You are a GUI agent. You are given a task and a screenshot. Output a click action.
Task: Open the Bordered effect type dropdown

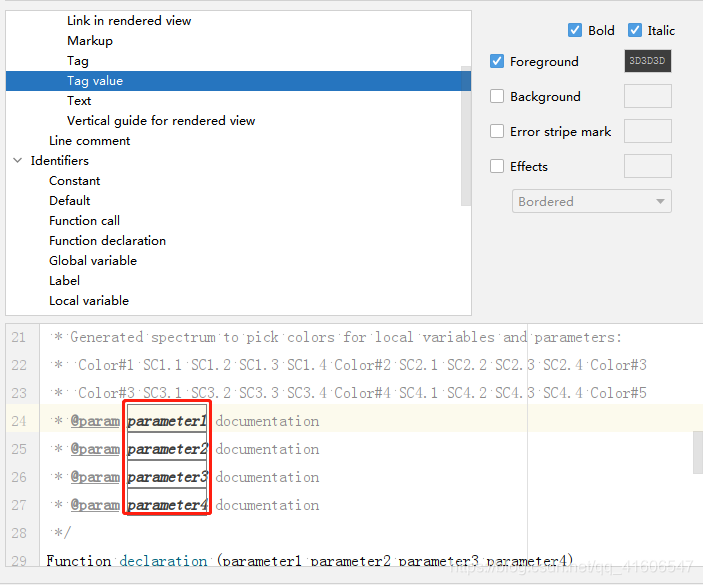pyautogui.click(x=591, y=201)
